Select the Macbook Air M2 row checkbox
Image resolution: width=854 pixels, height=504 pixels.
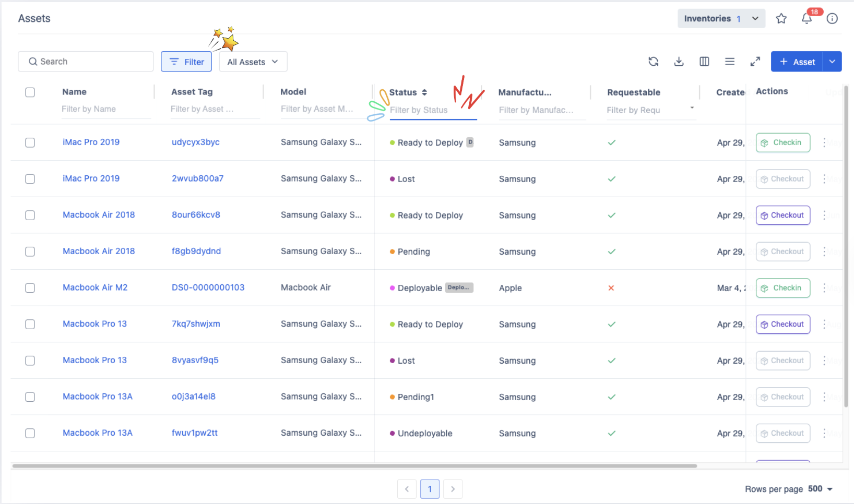point(30,288)
